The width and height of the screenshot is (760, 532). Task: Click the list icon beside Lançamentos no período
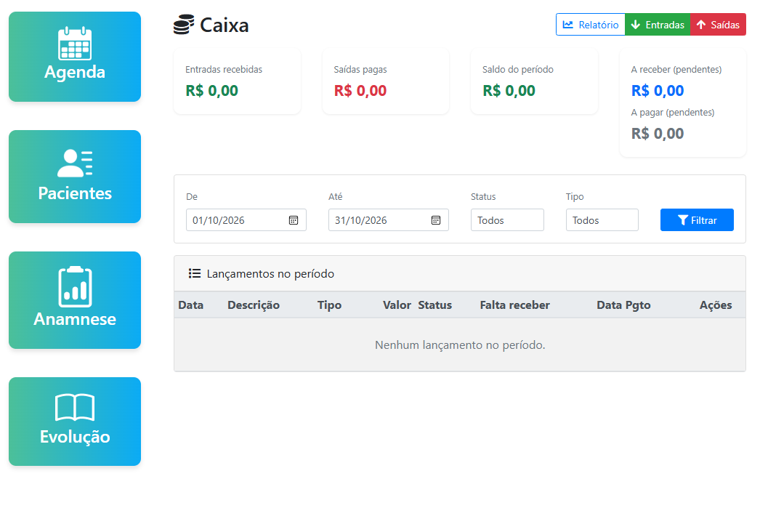click(x=195, y=273)
